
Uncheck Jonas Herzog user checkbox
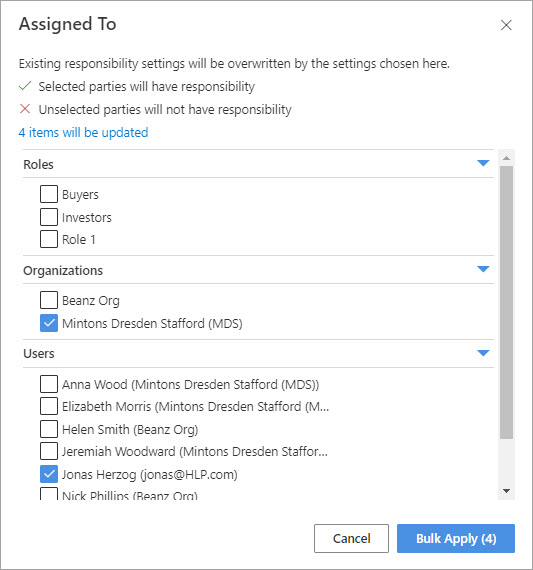click(x=49, y=474)
